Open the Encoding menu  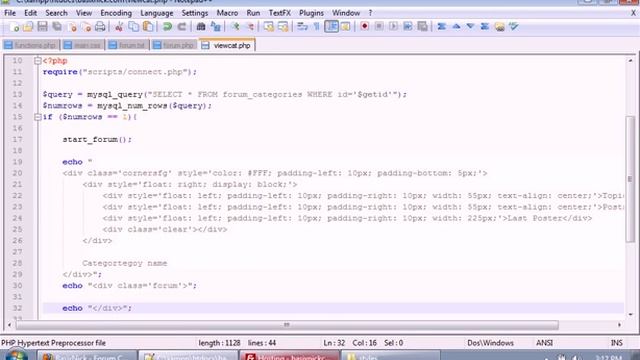coord(116,13)
